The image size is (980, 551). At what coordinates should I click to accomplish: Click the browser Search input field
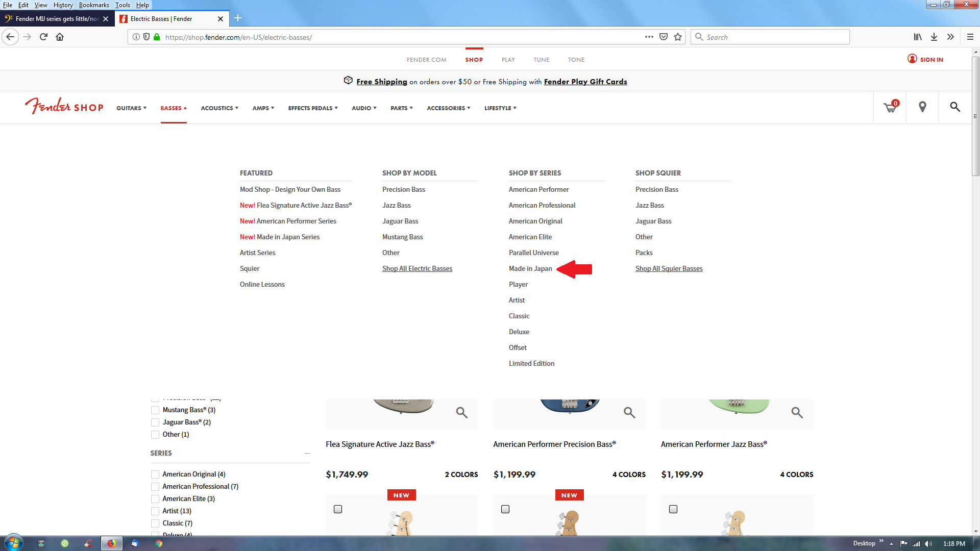tap(770, 37)
